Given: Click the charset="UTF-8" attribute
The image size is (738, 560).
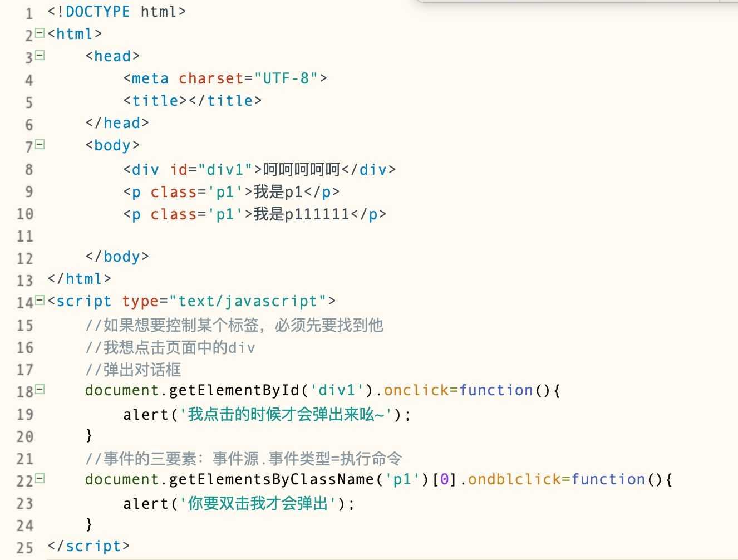Looking at the screenshot, I should [248, 78].
